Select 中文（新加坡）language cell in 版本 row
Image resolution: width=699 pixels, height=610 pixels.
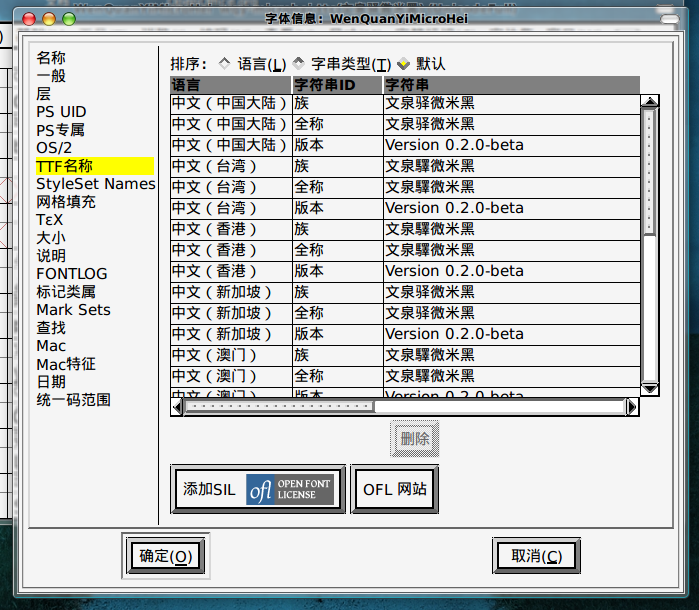(x=231, y=334)
